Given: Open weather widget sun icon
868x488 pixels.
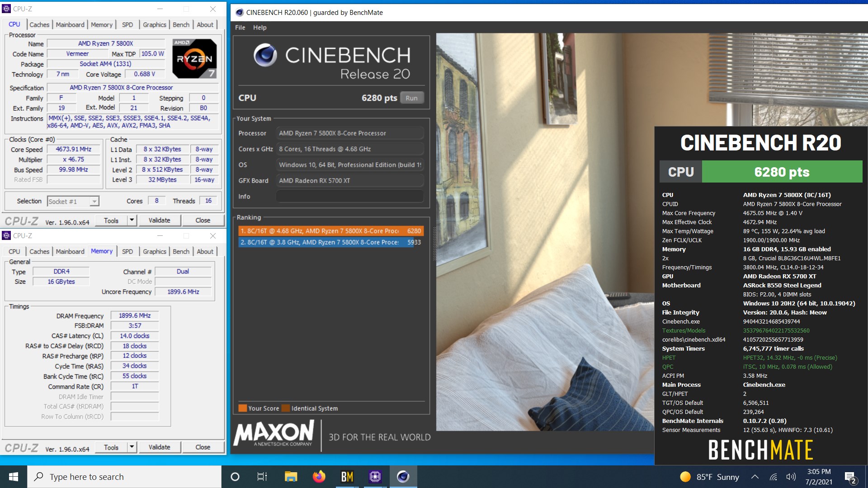Looking at the screenshot, I should point(685,477).
